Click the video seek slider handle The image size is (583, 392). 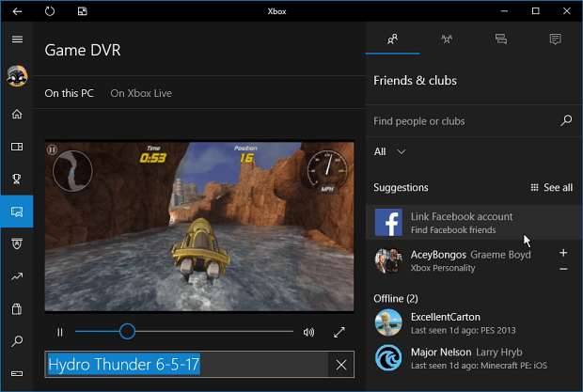[x=127, y=332]
